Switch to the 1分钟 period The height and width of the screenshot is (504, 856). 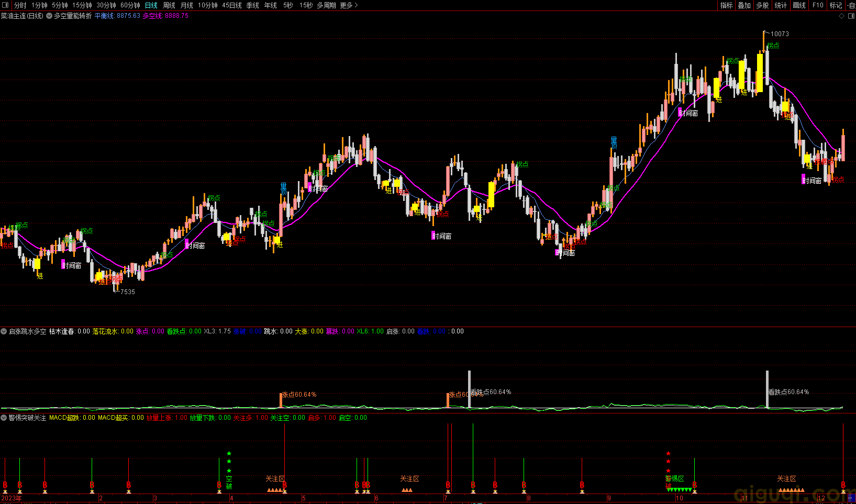tap(39, 5)
